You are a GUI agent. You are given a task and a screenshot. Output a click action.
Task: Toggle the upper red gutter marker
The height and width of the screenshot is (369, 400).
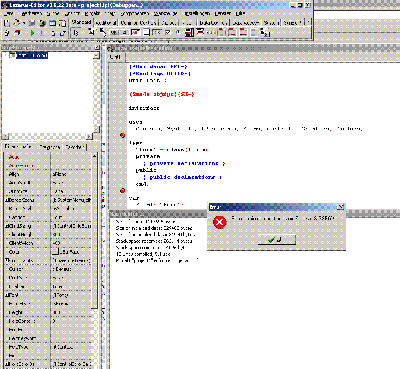coord(123,135)
